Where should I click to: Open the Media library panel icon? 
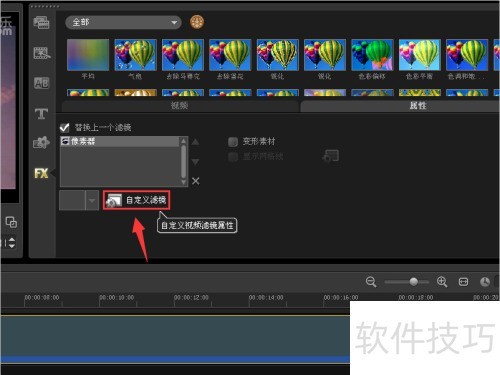[x=41, y=23]
